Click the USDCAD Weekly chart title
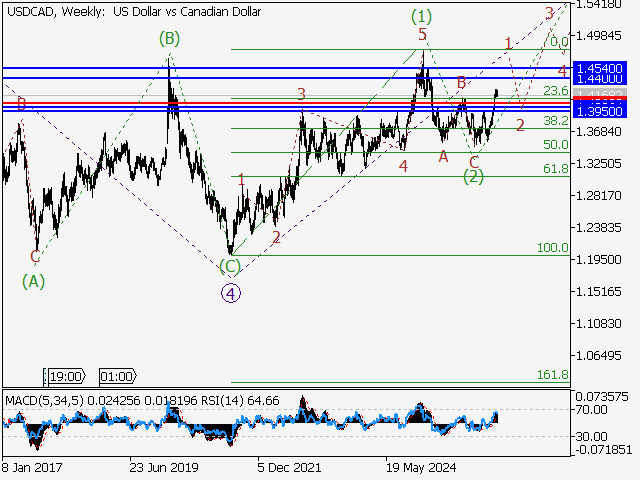640x480 pixels. pos(134,11)
